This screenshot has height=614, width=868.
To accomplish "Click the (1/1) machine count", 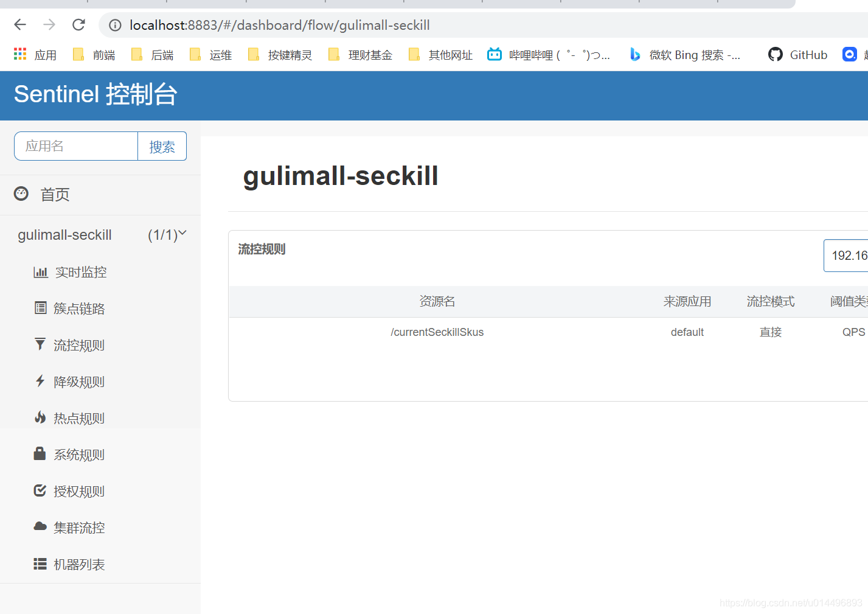I will click(162, 235).
